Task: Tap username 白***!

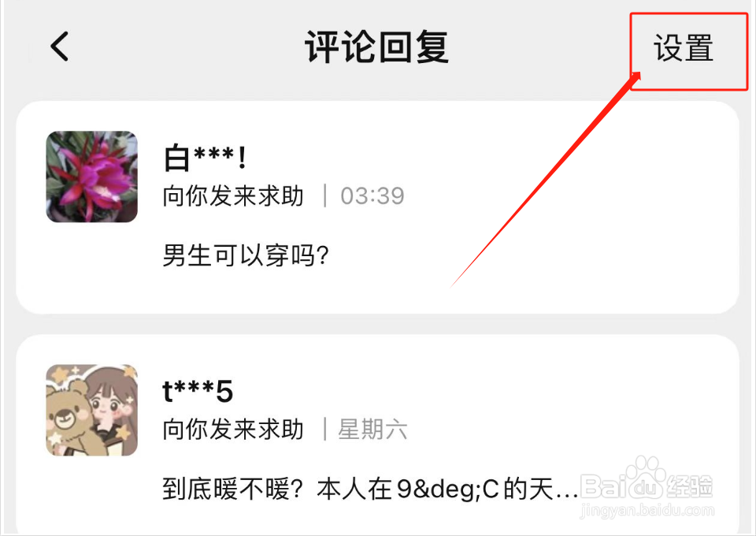Action: (205, 158)
